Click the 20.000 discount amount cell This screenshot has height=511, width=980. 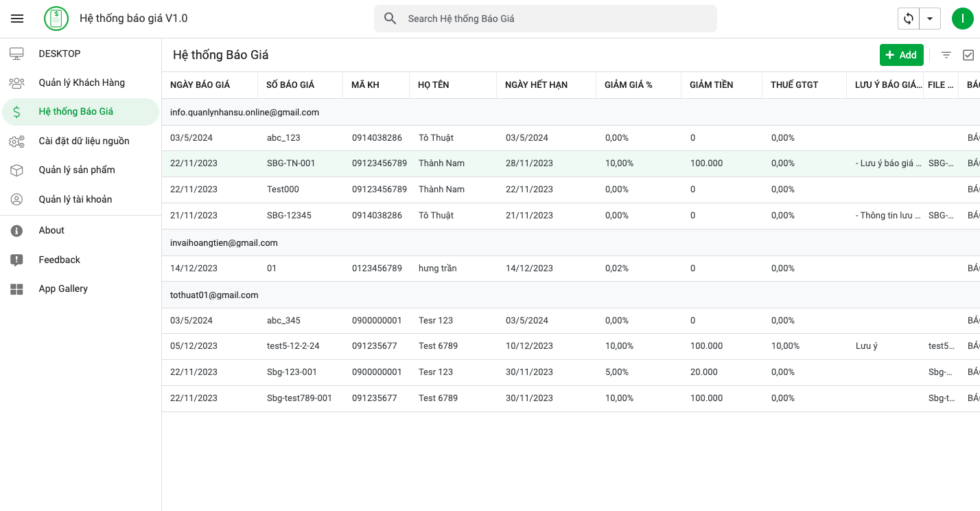[x=704, y=372]
